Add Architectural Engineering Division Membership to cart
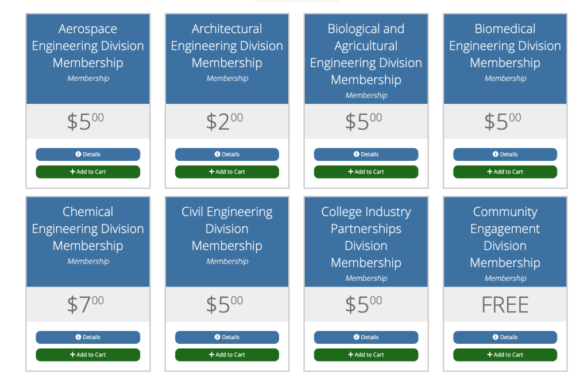This screenshot has width=588, height=376. pyautogui.click(x=227, y=172)
